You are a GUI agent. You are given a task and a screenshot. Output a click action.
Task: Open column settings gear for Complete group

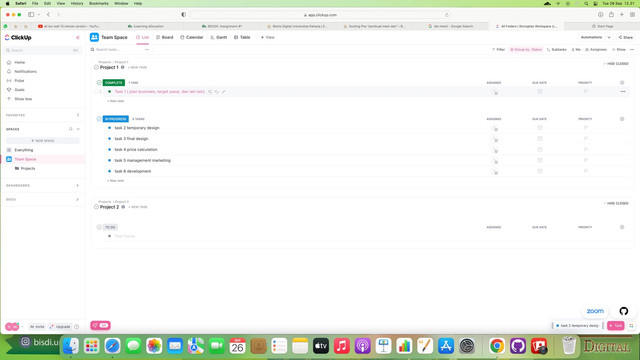(622, 82)
